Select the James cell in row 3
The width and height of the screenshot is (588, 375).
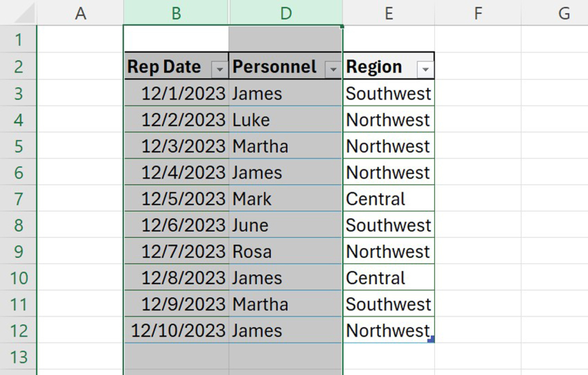[x=285, y=93]
